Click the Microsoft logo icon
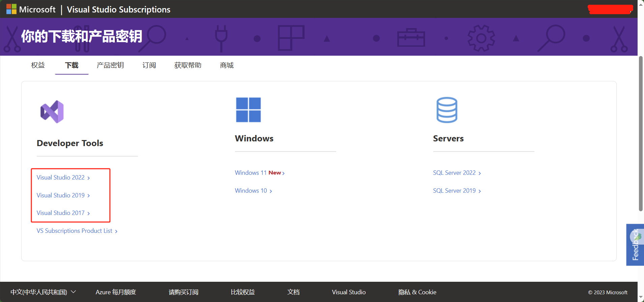The height and width of the screenshot is (302, 644). pos(11,9)
